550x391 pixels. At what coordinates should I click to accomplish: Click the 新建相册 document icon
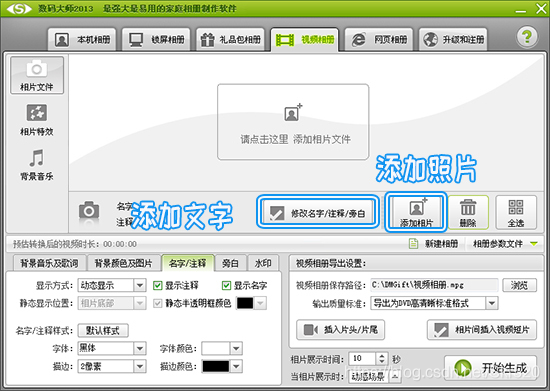pyautogui.click(x=414, y=243)
